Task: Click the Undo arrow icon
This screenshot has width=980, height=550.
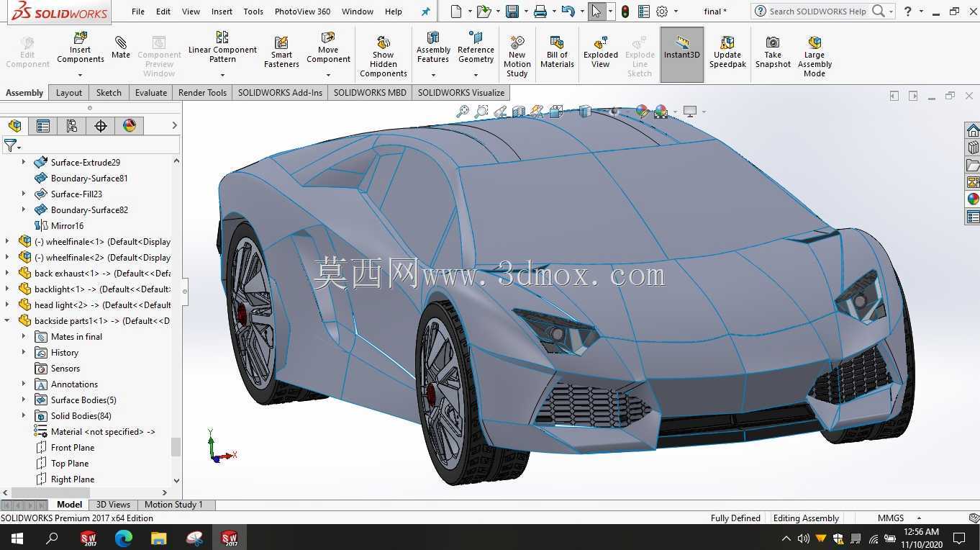Action: tap(568, 12)
